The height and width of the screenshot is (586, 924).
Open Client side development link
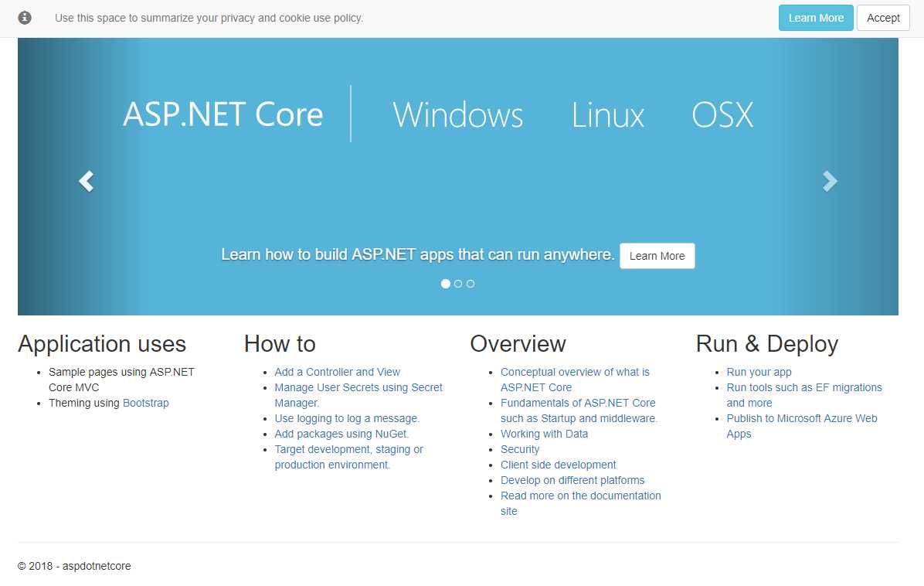[558, 465]
